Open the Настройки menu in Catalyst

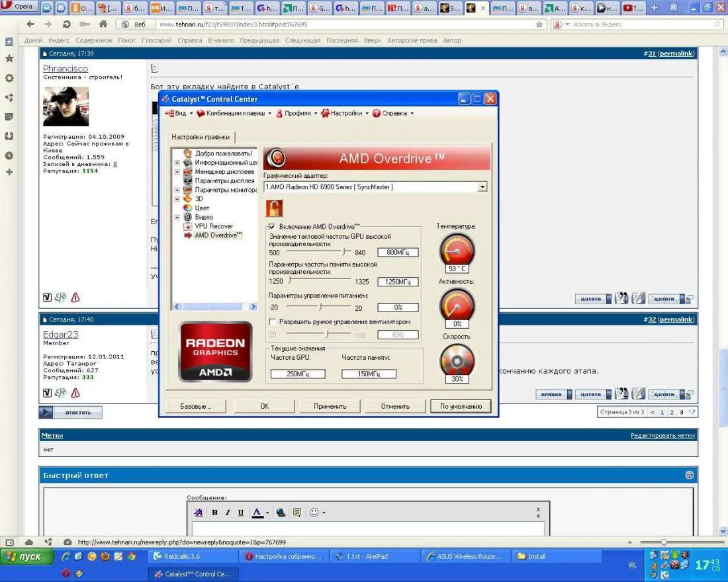click(x=345, y=113)
